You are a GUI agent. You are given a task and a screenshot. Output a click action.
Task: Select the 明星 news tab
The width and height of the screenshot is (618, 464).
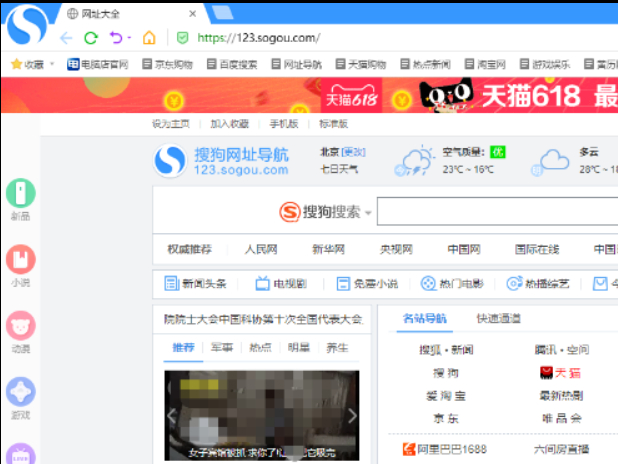point(299,348)
